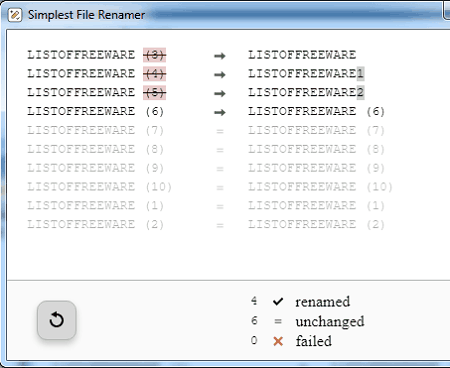This screenshot has height=368, width=450.
Task: Click the equals icon beside unchanged
Action: click(x=278, y=321)
